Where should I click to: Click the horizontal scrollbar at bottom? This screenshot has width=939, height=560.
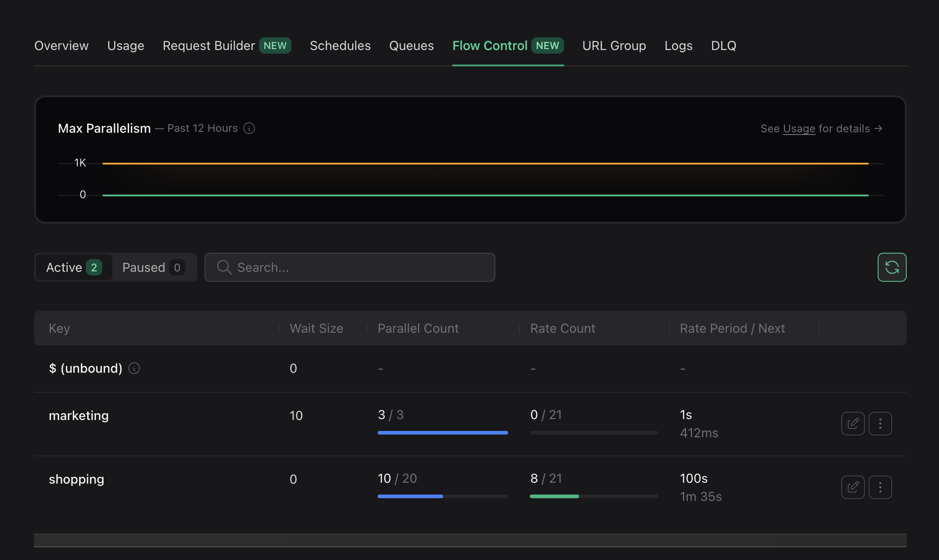click(x=470, y=540)
